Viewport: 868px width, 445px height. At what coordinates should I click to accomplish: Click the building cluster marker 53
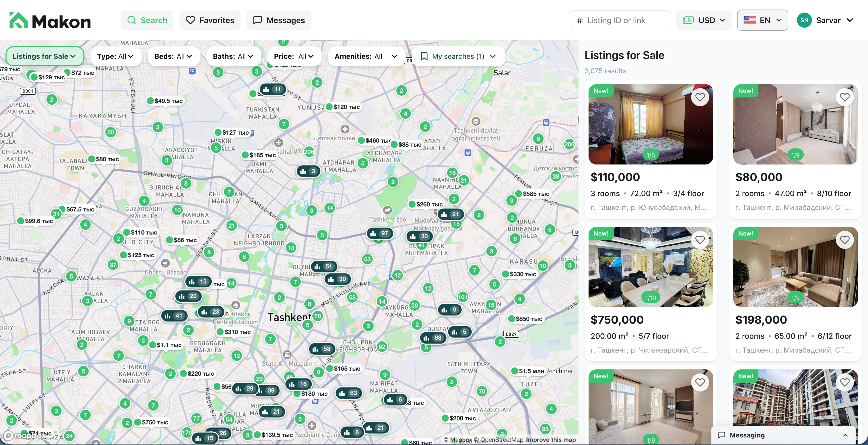[322, 349]
